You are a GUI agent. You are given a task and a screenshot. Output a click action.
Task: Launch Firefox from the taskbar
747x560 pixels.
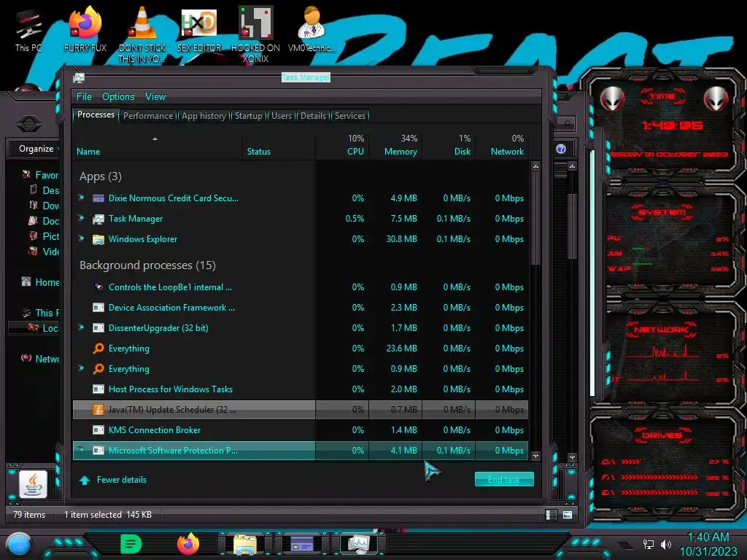188,544
